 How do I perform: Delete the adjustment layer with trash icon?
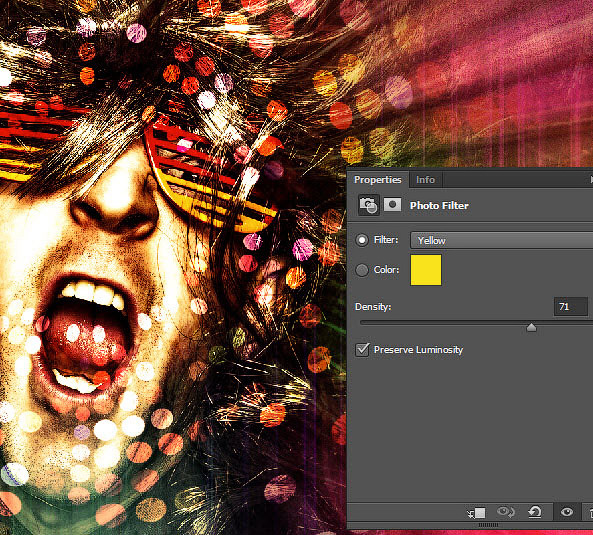[590, 513]
